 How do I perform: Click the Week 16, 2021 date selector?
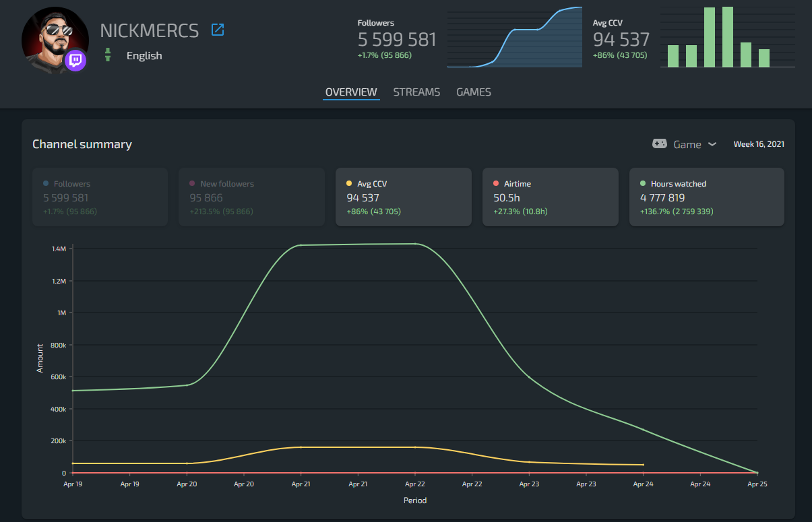click(759, 144)
